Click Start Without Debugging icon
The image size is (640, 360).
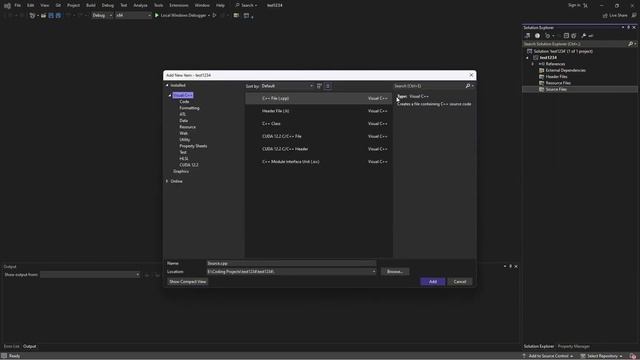[214, 16]
